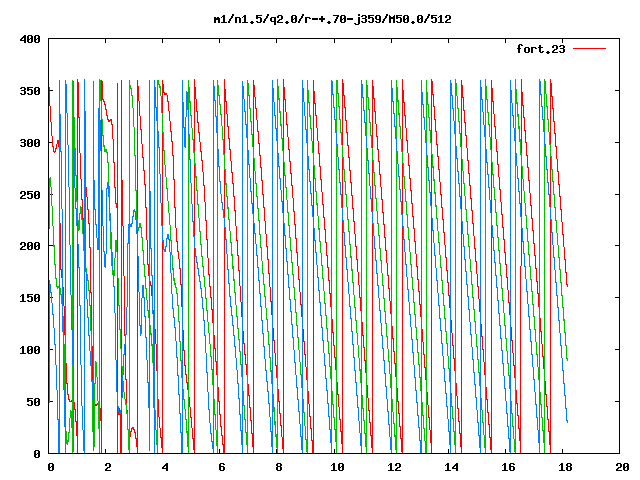
Task: Click the y-axis label 300
Action: point(30,143)
